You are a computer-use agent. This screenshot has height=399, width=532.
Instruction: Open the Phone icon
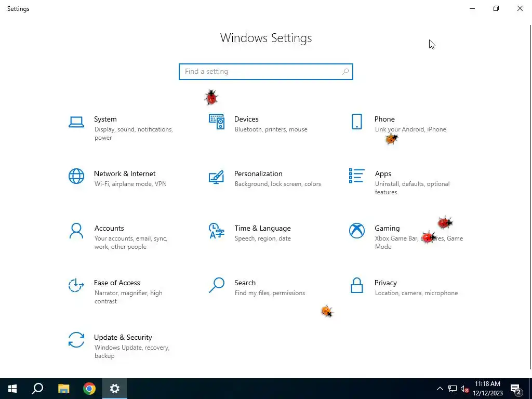pos(356,122)
